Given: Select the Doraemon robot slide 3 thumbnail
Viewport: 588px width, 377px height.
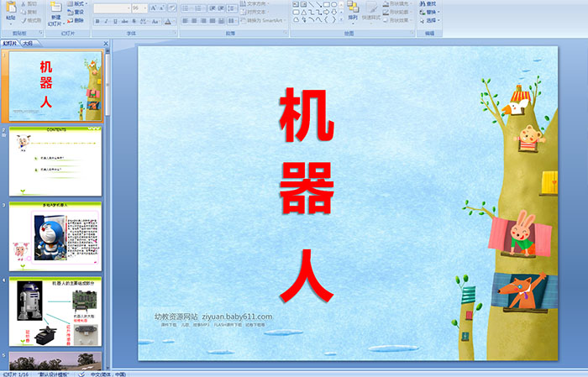Looking at the screenshot, I should click(x=55, y=234).
